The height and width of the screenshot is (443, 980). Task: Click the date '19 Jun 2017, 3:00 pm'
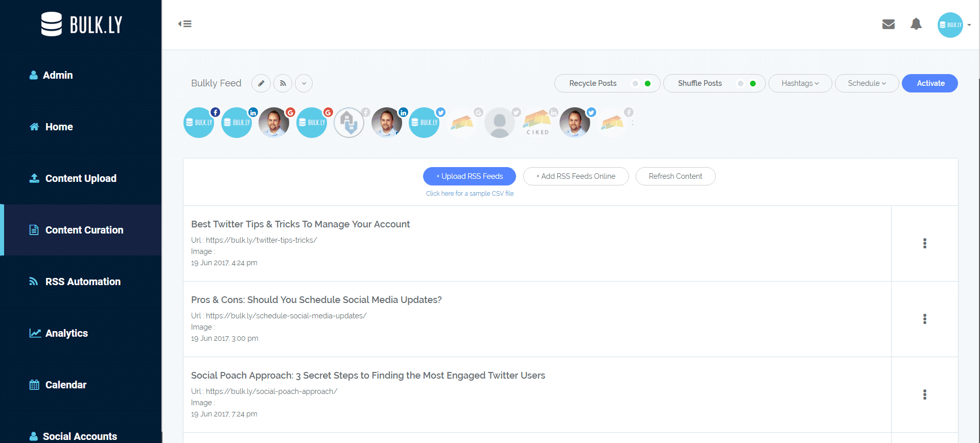point(225,338)
